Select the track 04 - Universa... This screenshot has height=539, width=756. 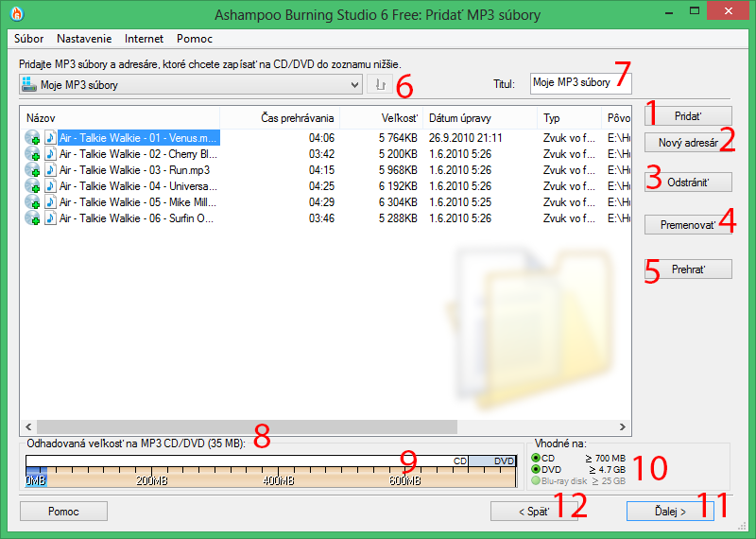coord(138,185)
